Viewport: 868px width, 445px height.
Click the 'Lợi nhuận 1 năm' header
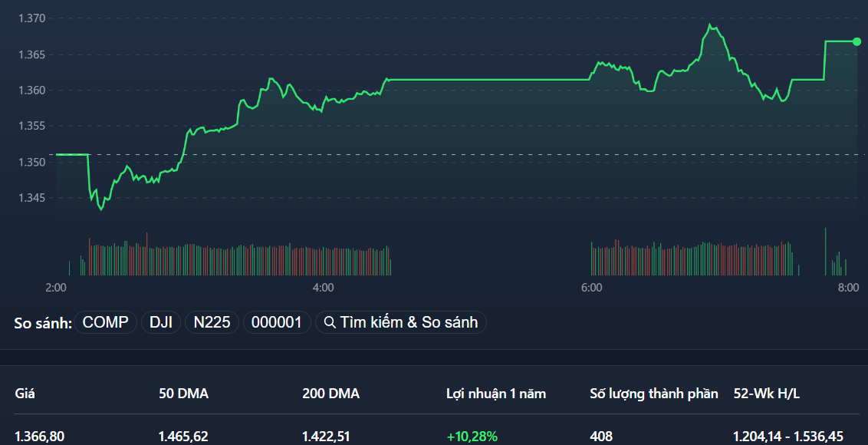(x=496, y=393)
